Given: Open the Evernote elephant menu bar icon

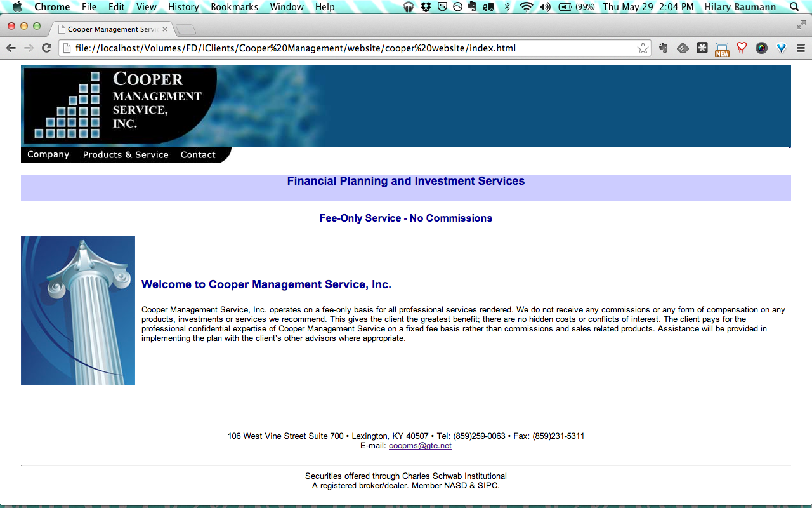Looking at the screenshot, I should (472, 7).
